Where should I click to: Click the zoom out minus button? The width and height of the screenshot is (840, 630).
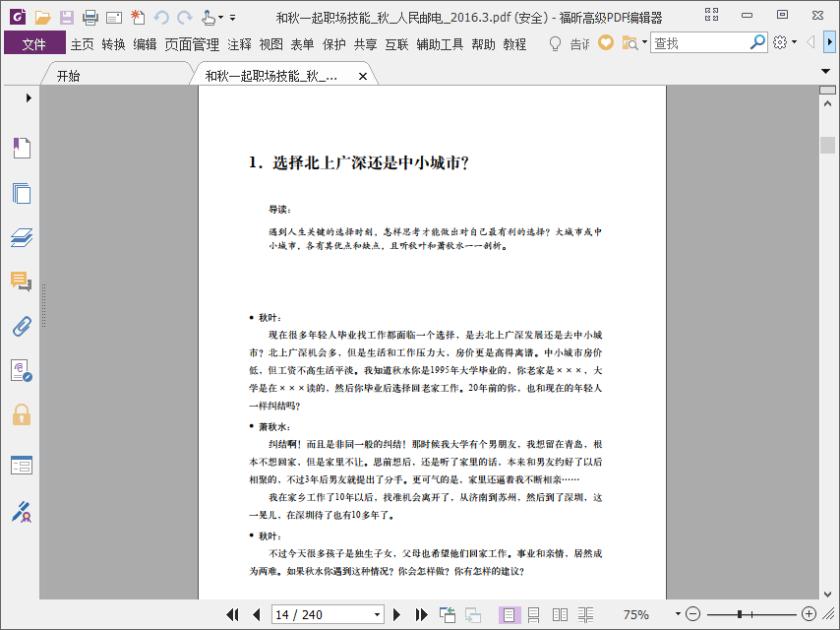(x=692, y=614)
